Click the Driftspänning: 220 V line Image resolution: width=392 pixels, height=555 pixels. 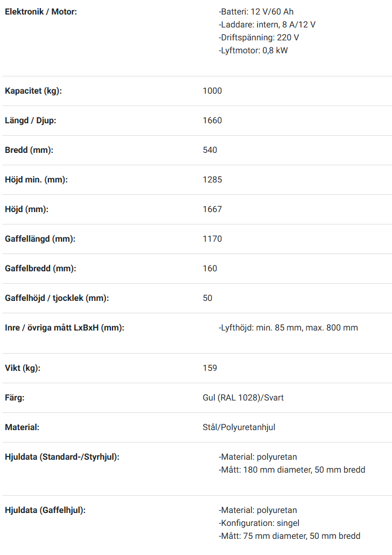(x=258, y=38)
